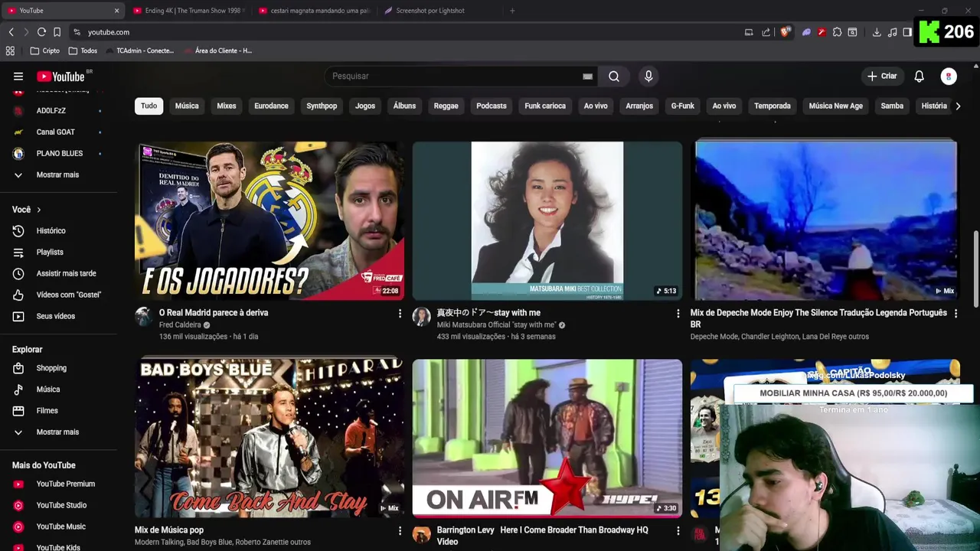Open options for Mix de Música pop
The image size is (980, 551).
(400, 530)
